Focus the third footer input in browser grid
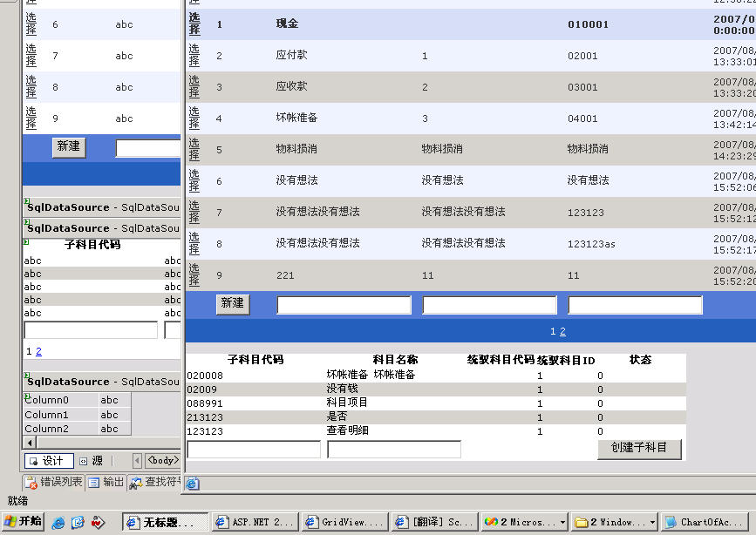Screen dimensions: 756x535 [x=635, y=305]
